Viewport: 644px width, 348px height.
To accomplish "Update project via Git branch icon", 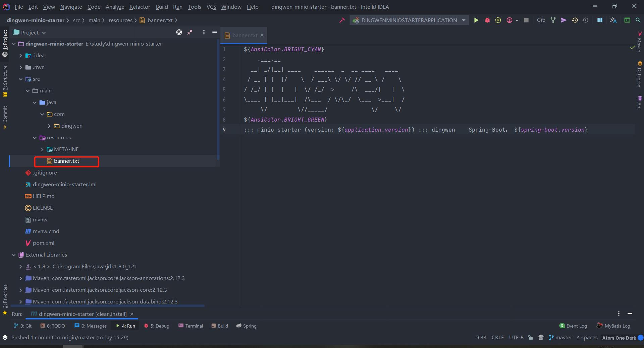I will point(553,20).
